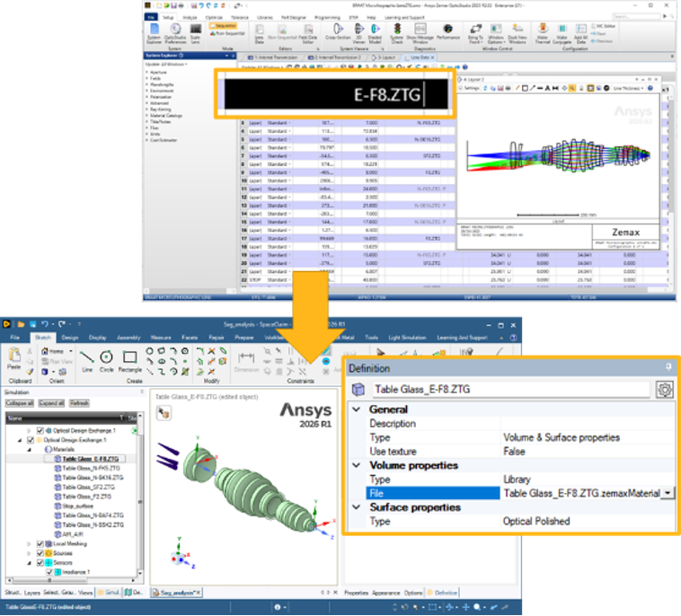This screenshot has width=681, height=616.
Task: Select the Circle sketch tool
Action: pyautogui.click(x=106, y=361)
